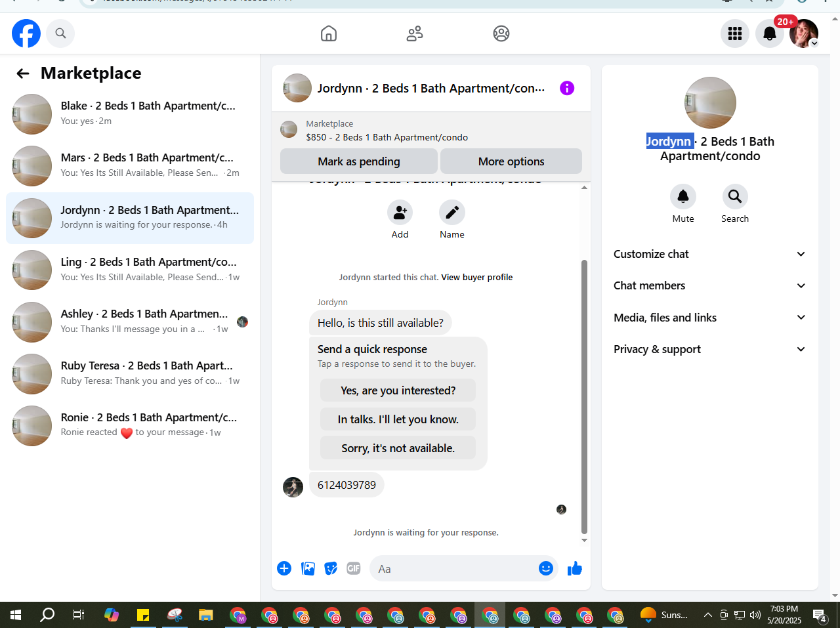Expand Customize chat section
The image size is (840, 628).
point(709,254)
